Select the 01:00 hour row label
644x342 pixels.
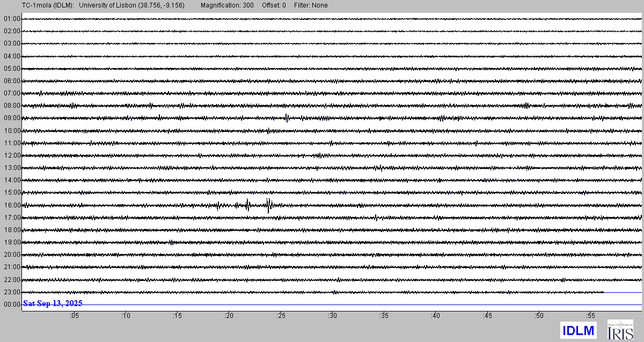(11, 19)
